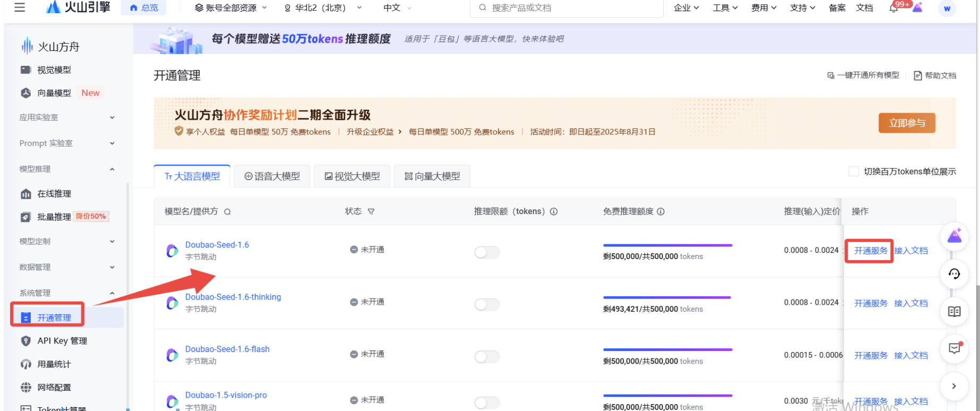The height and width of the screenshot is (411, 980).
Task: Click the book documentation floating icon
Action: [954, 312]
